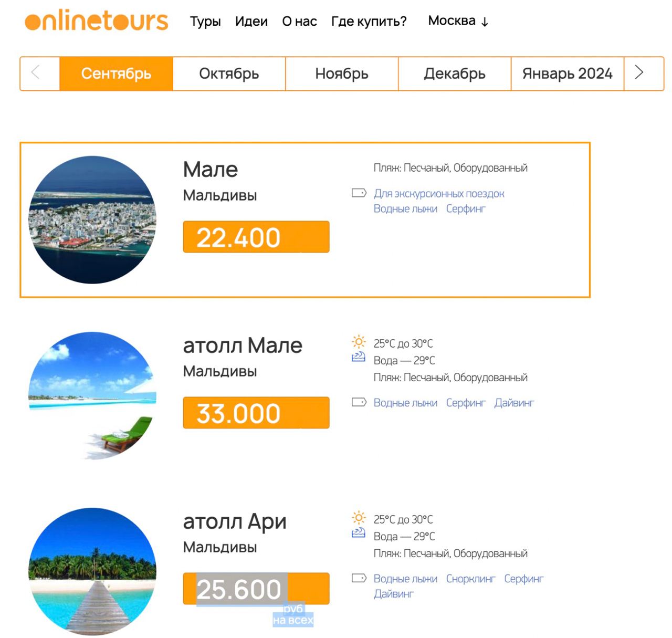Click the tag icon in Мале card
The image size is (672, 638).
coord(359,193)
